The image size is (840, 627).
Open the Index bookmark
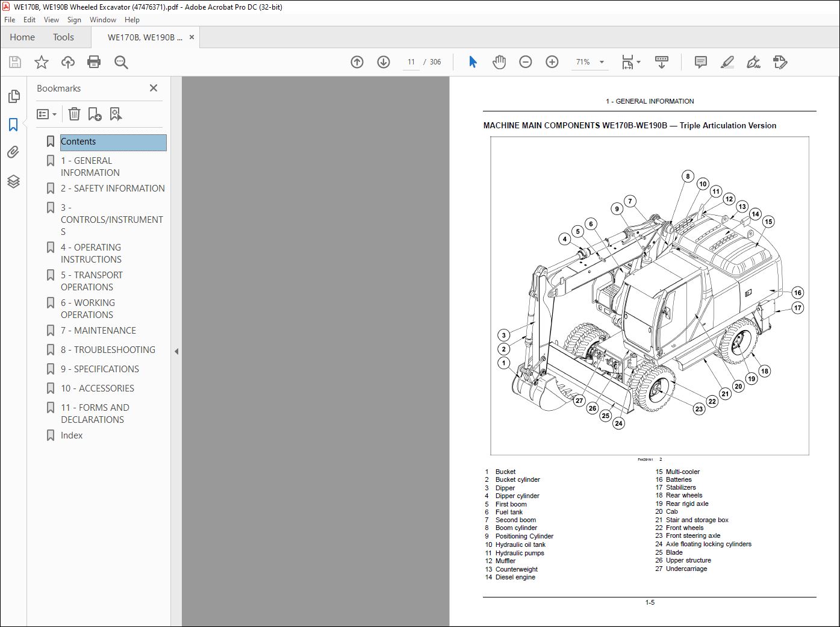point(72,435)
